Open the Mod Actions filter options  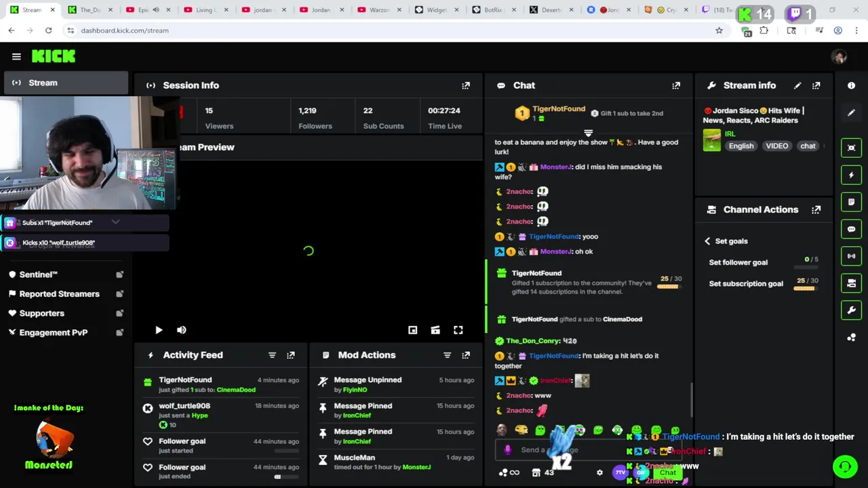[447, 355]
